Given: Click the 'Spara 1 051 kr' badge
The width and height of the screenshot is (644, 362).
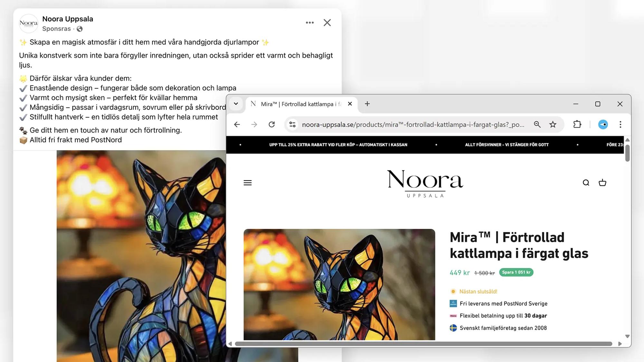Looking at the screenshot, I should click(x=516, y=272).
